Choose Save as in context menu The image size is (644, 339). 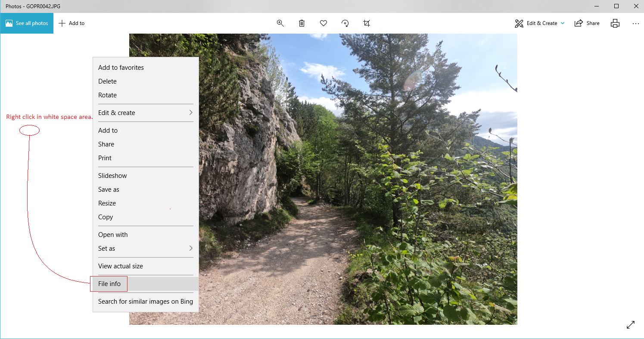pyautogui.click(x=146, y=190)
